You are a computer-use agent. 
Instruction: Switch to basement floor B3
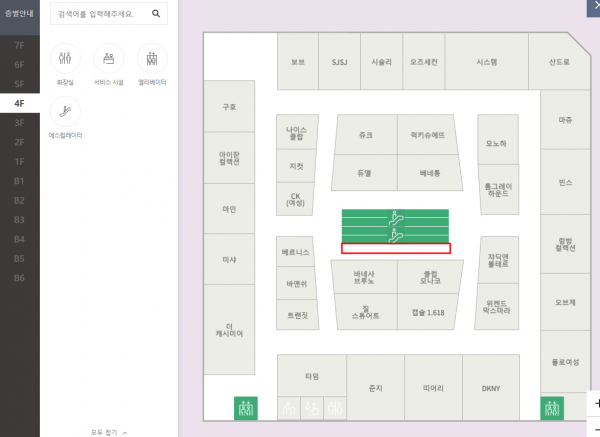coord(20,220)
